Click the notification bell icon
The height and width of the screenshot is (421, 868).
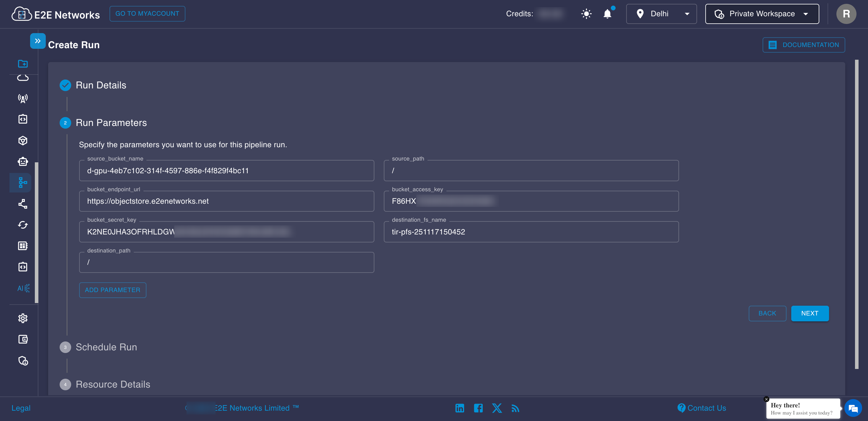pos(607,14)
